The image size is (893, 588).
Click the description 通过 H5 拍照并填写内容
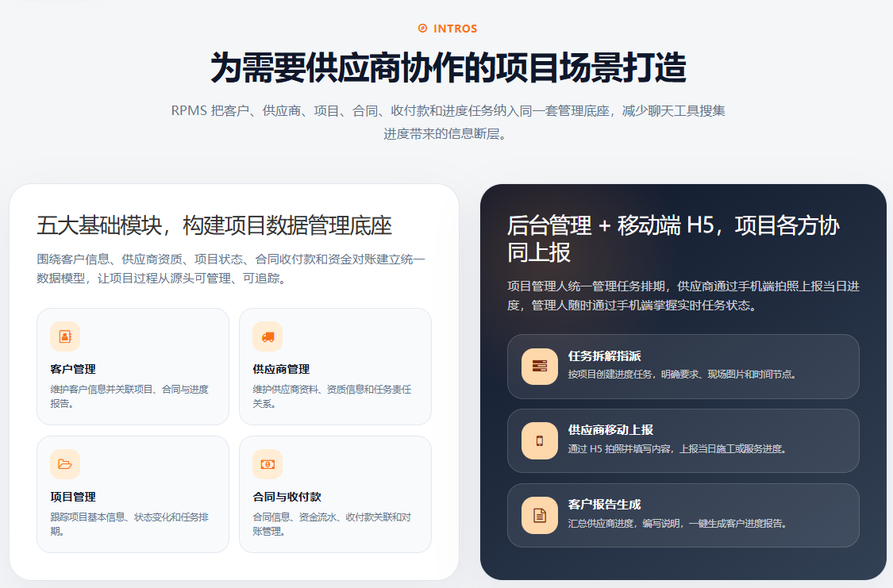click(678, 449)
